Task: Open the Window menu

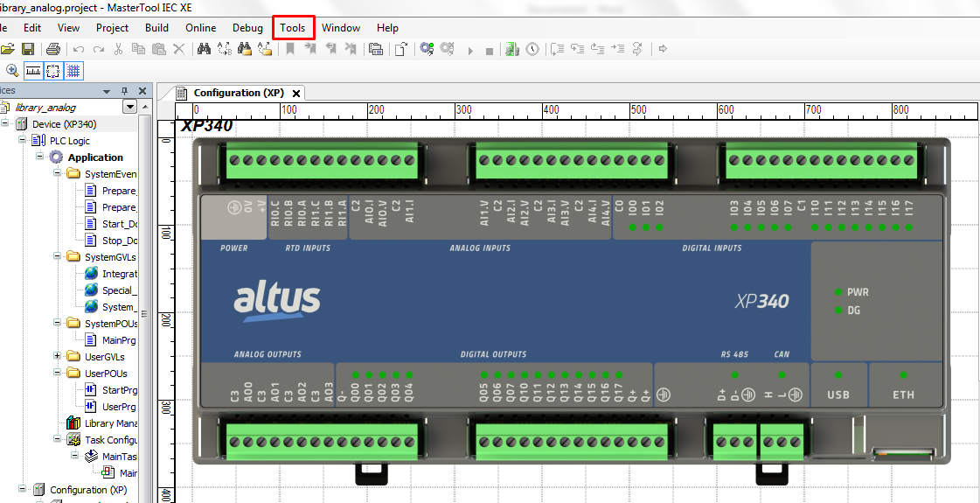Action: (x=341, y=27)
